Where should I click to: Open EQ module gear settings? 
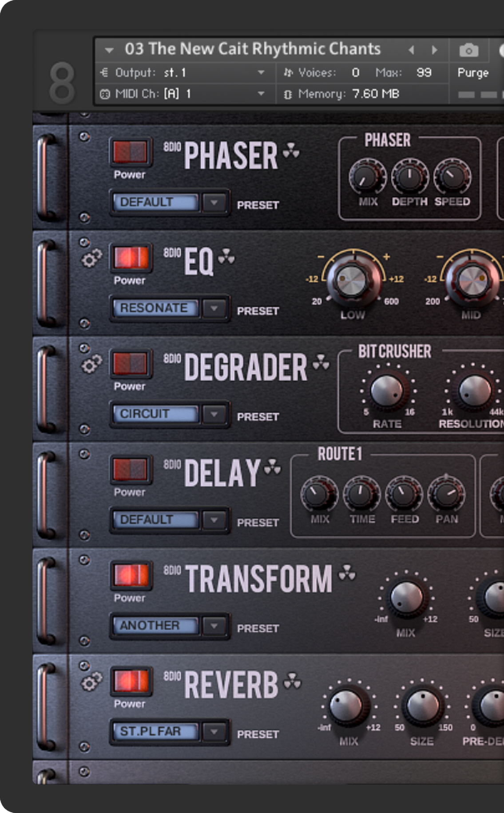point(91,259)
